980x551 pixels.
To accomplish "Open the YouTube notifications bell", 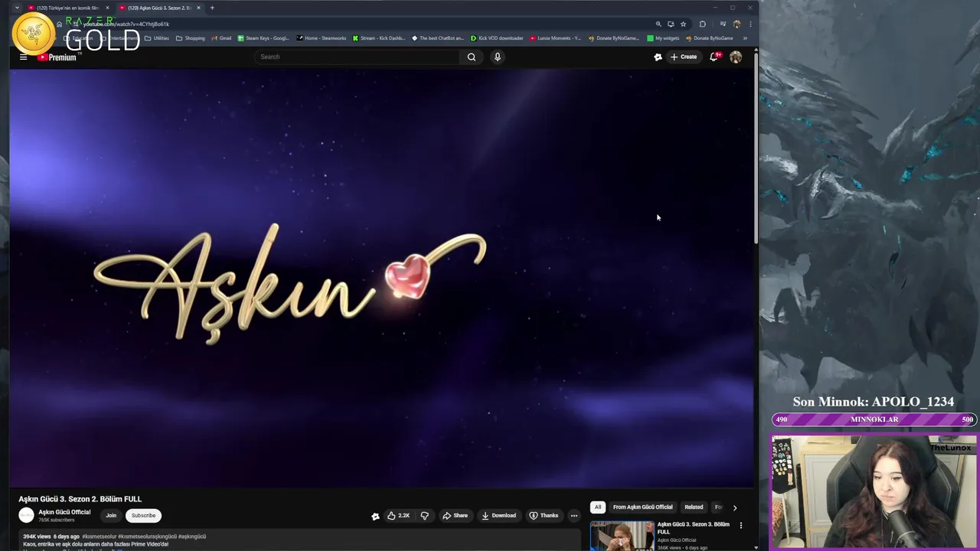I will 714,57.
